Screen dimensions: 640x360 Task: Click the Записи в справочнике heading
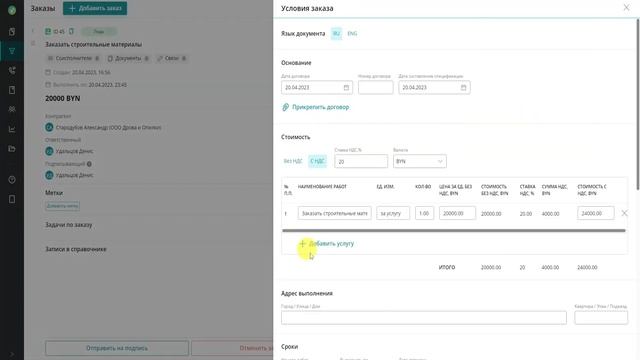point(76,249)
